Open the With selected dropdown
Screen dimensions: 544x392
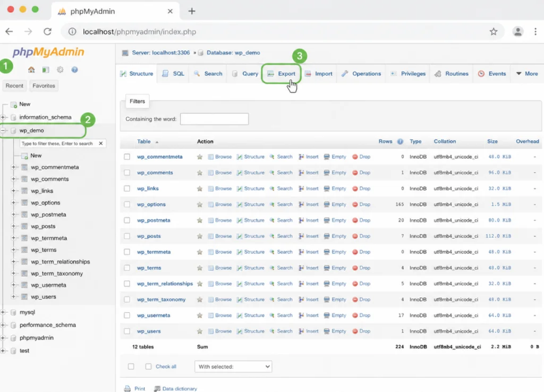coord(233,367)
